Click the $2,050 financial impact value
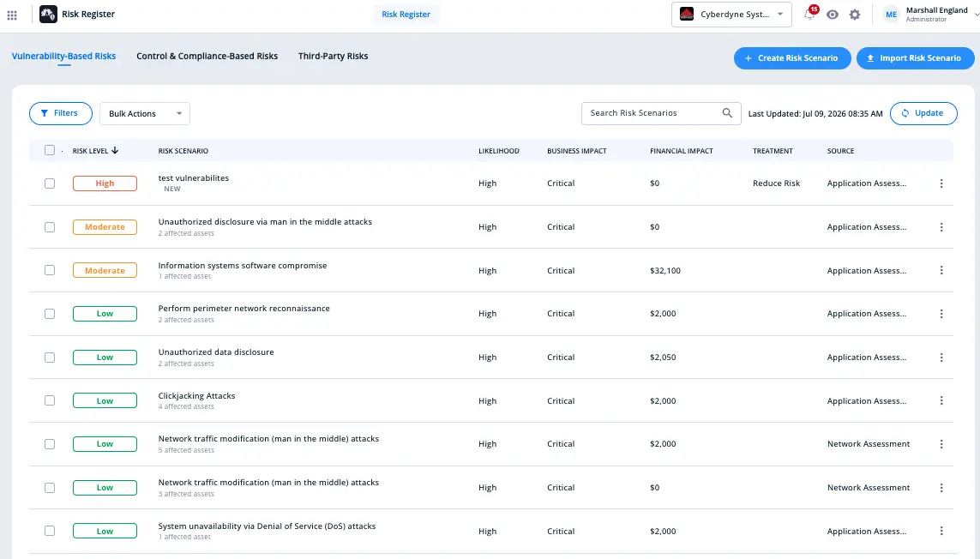The height and width of the screenshot is (559, 980). point(663,358)
